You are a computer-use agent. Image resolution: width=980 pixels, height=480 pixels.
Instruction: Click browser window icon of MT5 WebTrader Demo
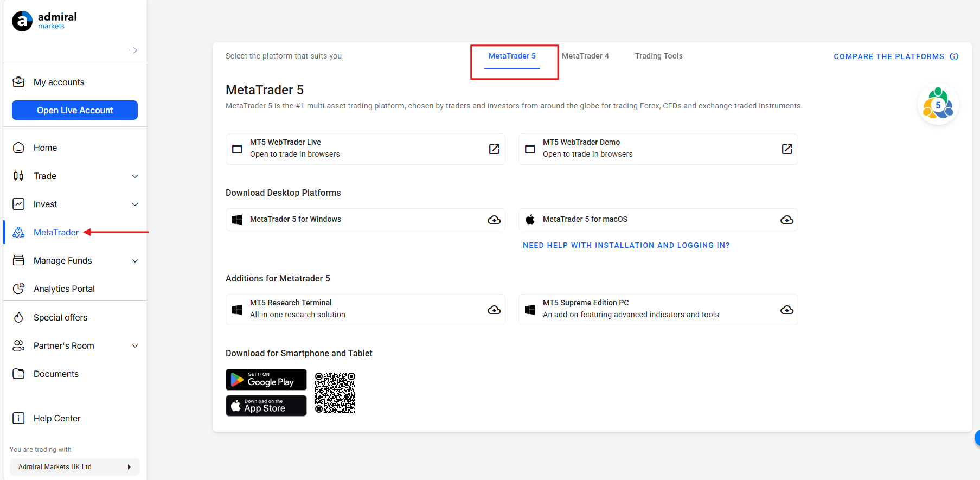click(x=530, y=149)
